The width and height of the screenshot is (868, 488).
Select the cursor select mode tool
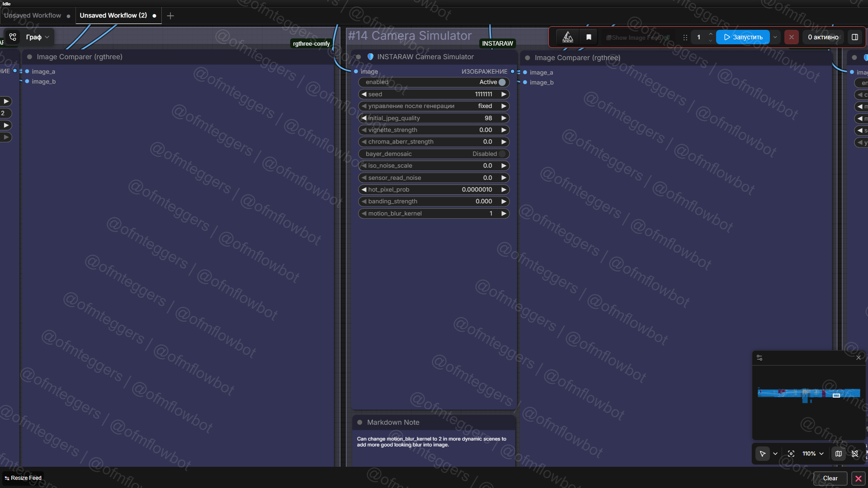tap(763, 454)
